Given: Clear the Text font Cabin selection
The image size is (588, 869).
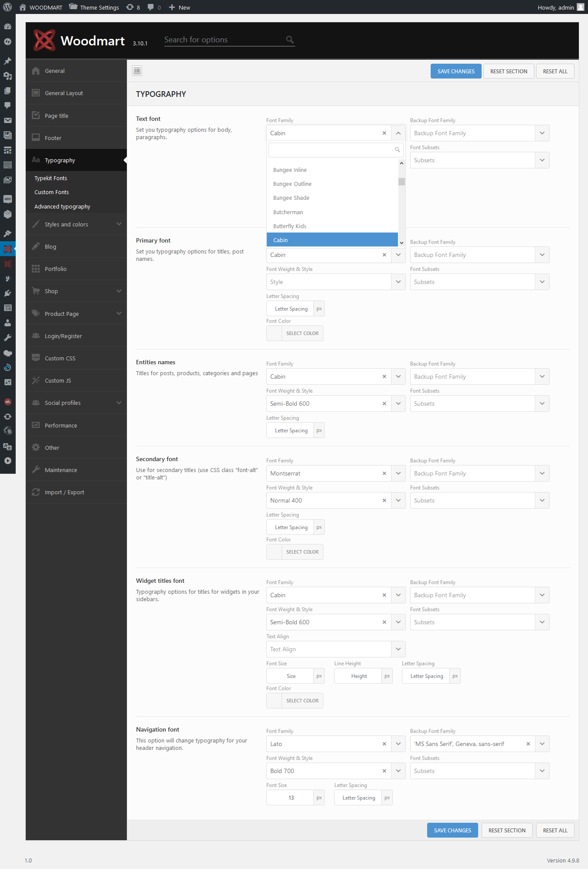Looking at the screenshot, I should pos(384,133).
